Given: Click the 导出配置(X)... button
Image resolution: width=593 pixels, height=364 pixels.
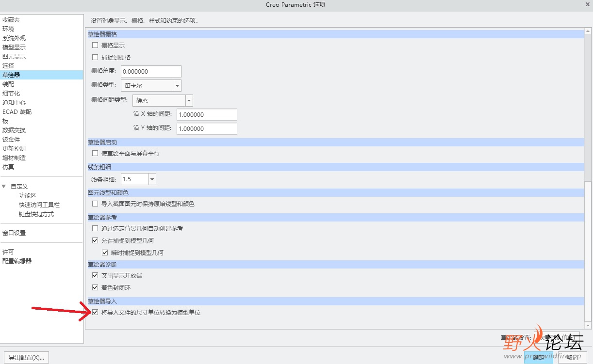Looking at the screenshot, I should (26, 357).
